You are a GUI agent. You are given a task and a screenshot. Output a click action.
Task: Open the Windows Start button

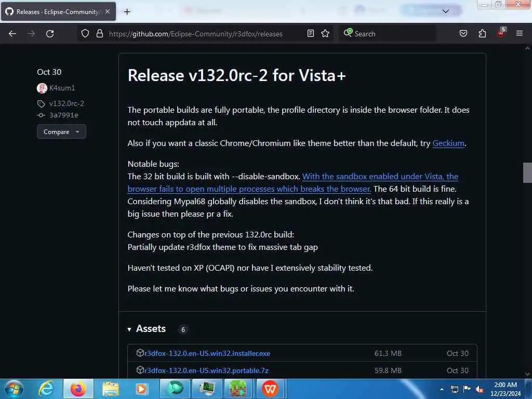pos(14,389)
